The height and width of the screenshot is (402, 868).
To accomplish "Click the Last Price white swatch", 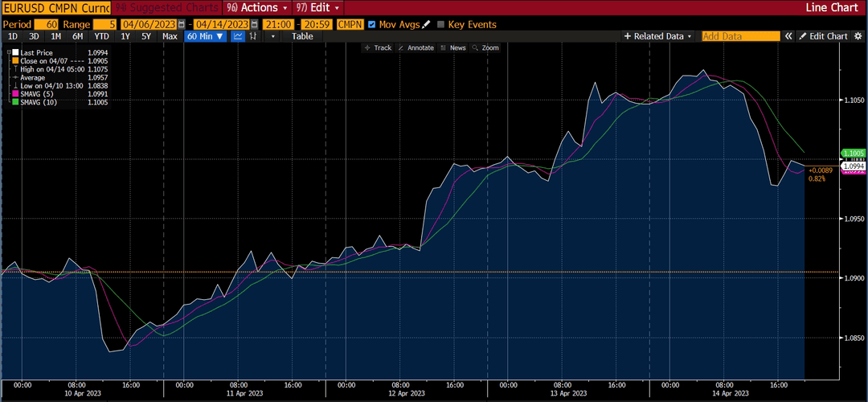I will (x=15, y=52).
